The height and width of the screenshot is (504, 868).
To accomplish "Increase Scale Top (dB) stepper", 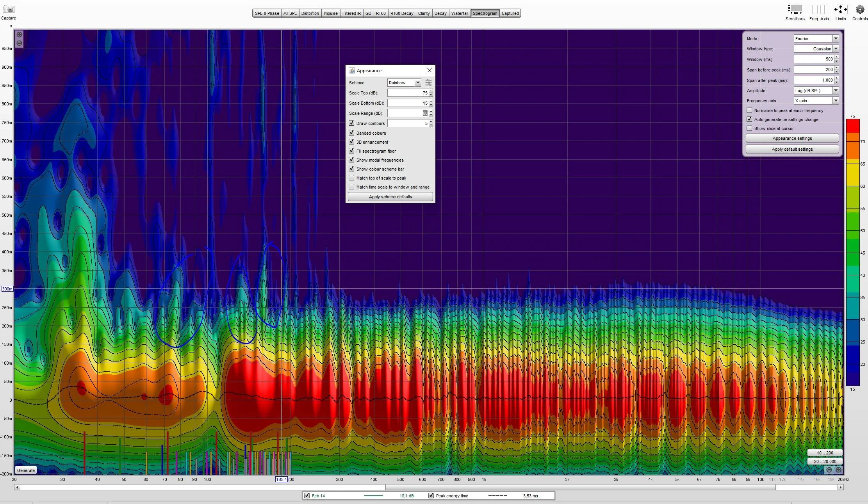I will coord(431,91).
